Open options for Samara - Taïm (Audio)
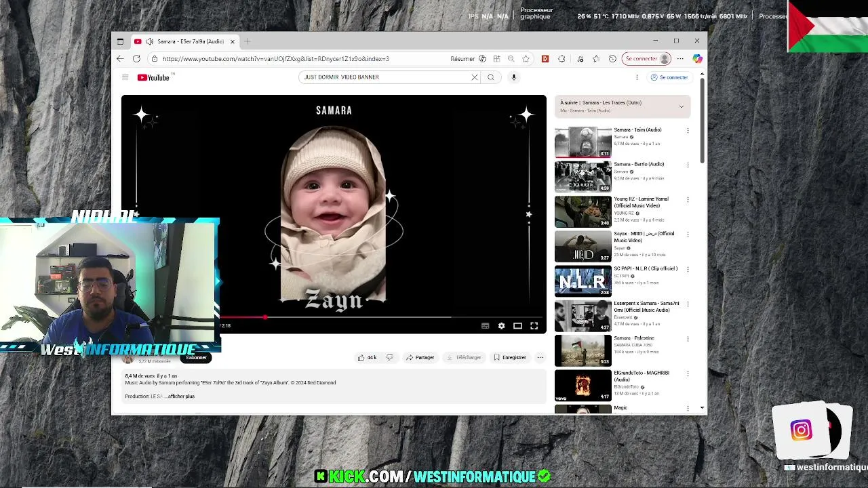Screen dimensions: 868x488 (688, 130)
